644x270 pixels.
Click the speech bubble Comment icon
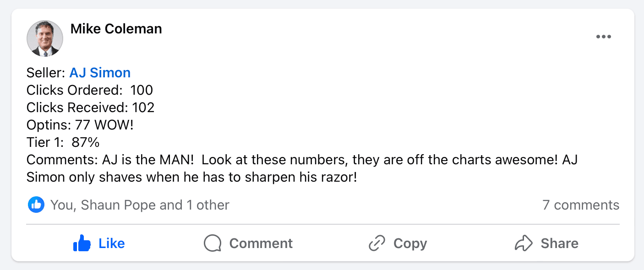coord(213,243)
